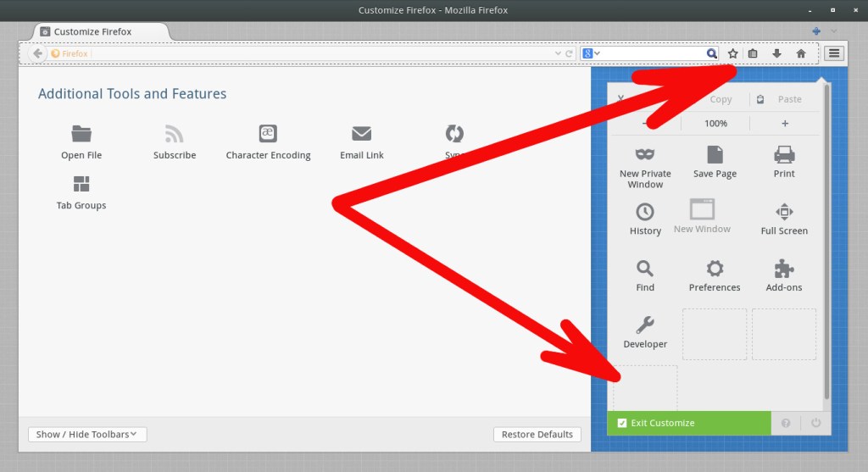Open the search engine selector dropdown
The image size is (868, 472).
tap(591, 53)
